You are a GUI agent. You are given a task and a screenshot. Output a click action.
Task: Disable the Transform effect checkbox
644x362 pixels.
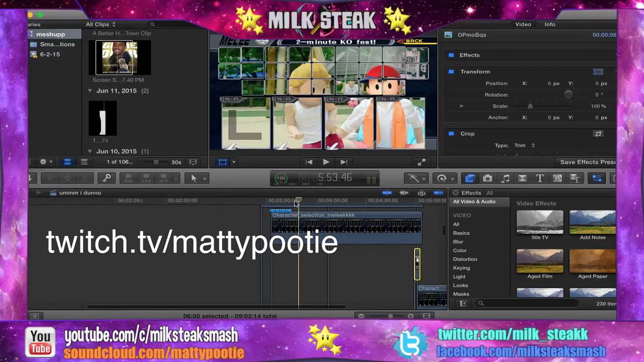pos(451,72)
